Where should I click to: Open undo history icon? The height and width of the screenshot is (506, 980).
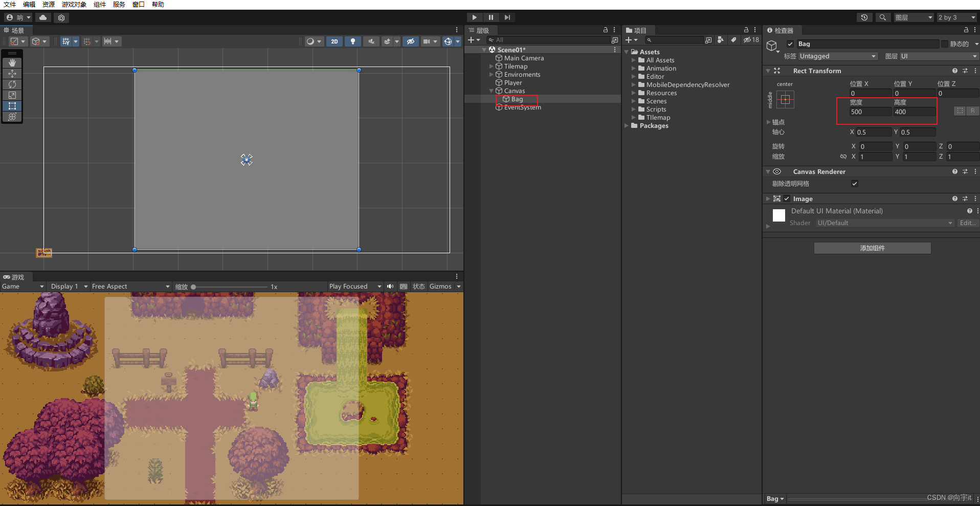tap(864, 17)
